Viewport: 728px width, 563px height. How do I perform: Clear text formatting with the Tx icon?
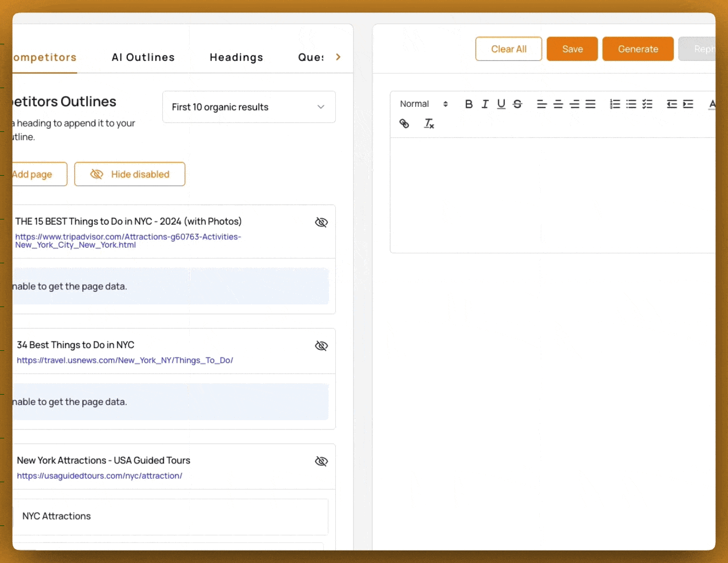pos(429,124)
